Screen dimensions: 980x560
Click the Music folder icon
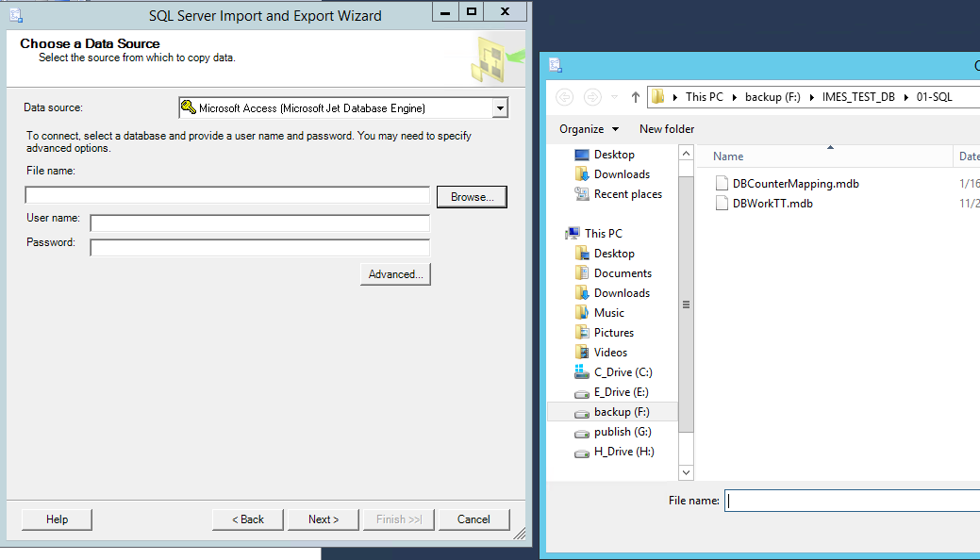[x=582, y=312]
